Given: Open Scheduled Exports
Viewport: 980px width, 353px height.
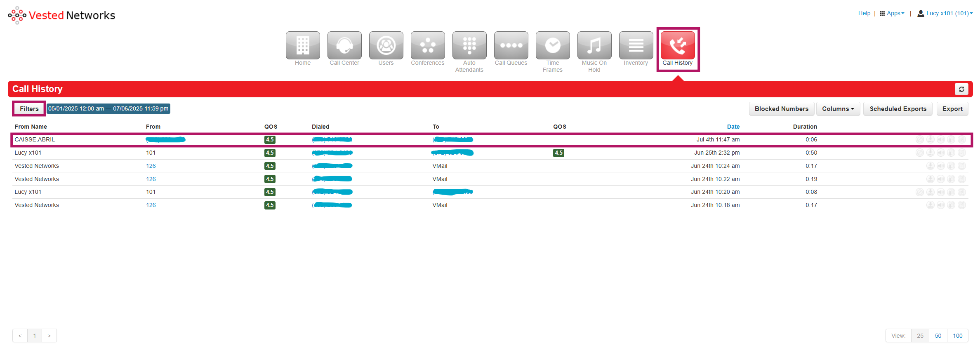Looking at the screenshot, I should click(x=898, y=109).
